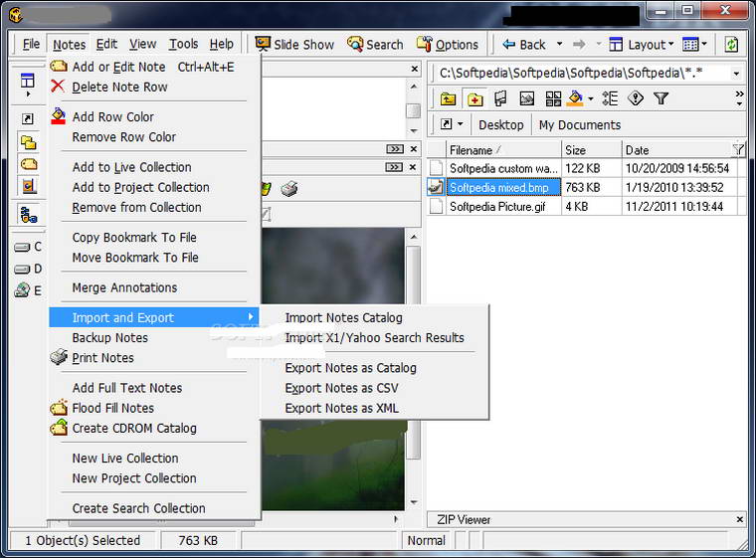Open the path address dropdown arrow

[736, 74]
